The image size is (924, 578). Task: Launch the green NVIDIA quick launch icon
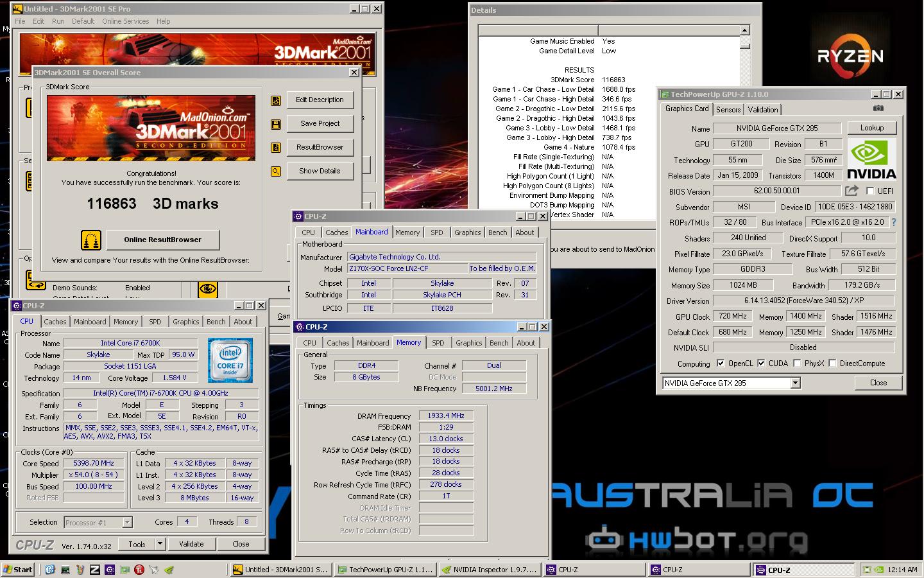pyautogui.click(x=168, y=569)
